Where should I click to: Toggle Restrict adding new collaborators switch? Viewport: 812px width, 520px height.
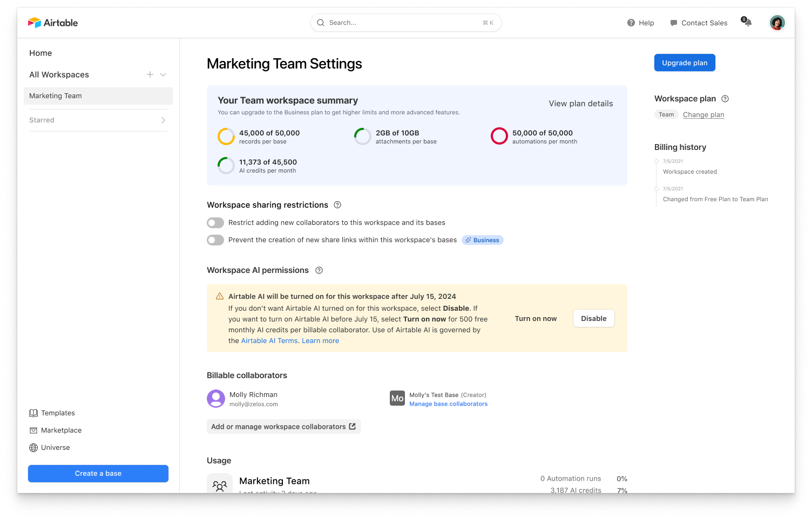(215, 223)
